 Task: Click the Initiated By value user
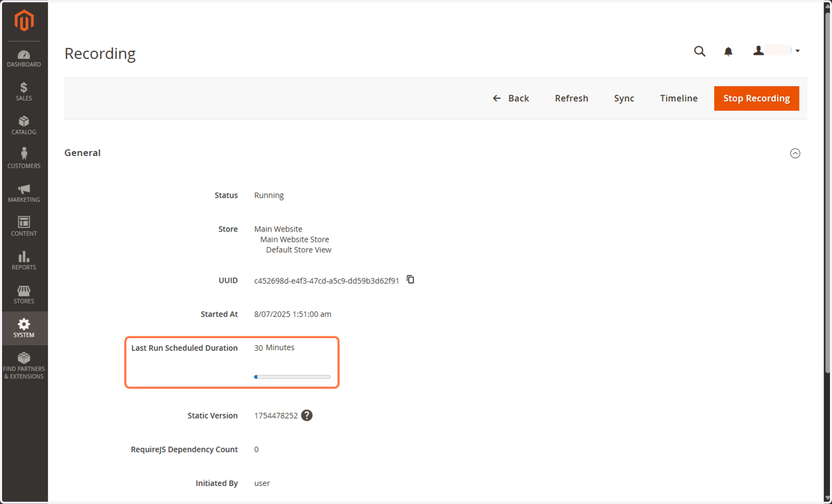coord(262,483)
